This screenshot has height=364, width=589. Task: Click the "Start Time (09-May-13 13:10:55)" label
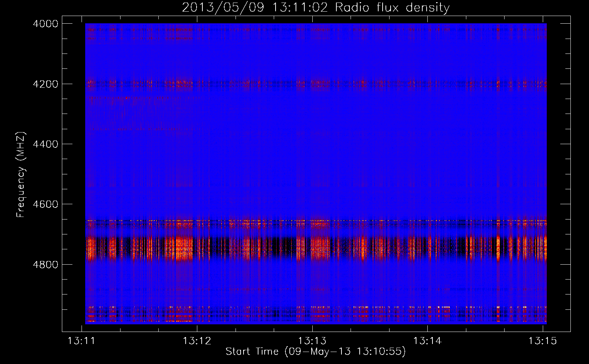coord(316,352)
